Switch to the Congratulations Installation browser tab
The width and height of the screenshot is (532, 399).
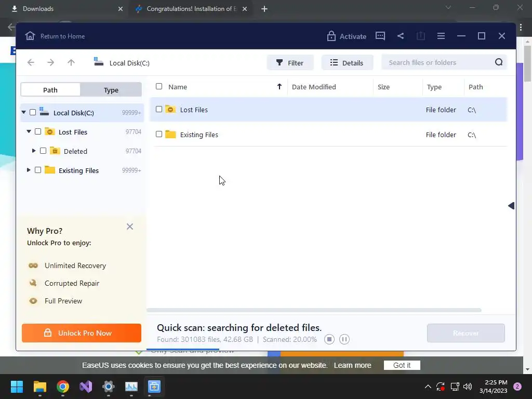point(190,9)
